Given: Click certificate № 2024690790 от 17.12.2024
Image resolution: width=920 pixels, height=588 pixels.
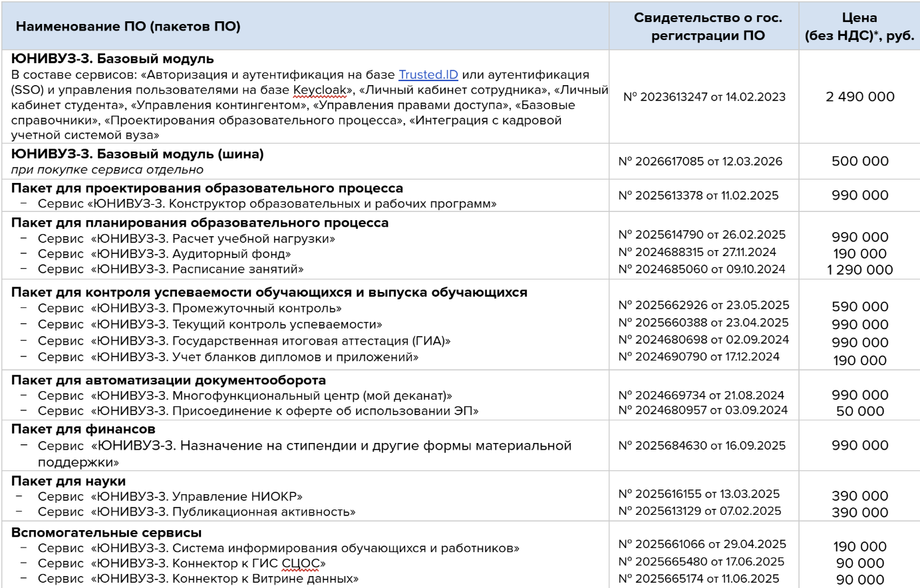Looking at the screenshot, I should [x=698, y=357].
